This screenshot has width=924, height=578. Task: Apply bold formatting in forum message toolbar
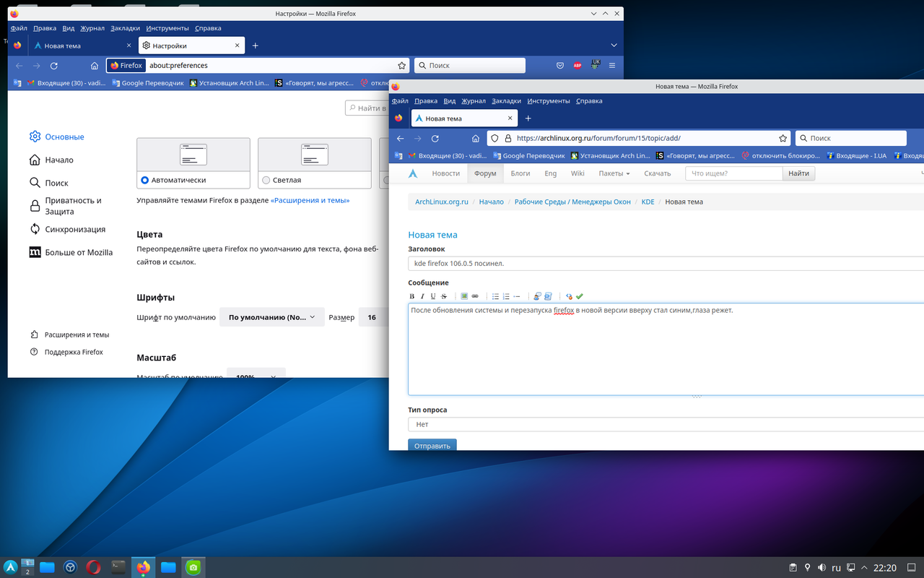[x=412, y=296]
